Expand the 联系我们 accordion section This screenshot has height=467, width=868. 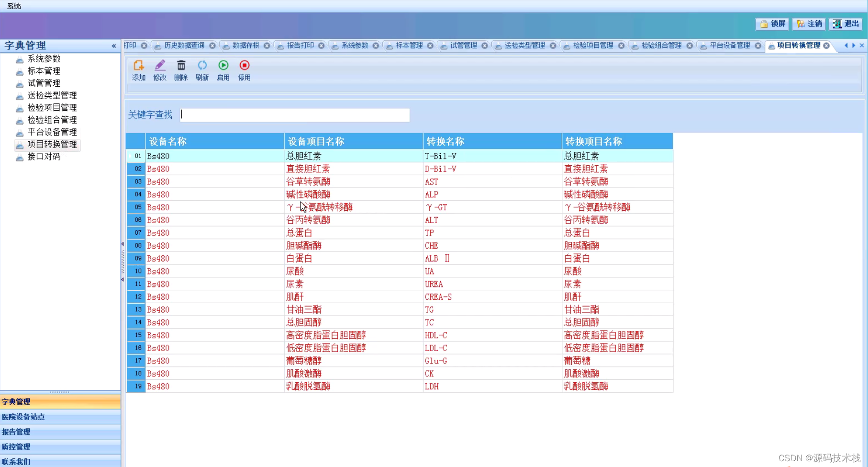point(60,461)
